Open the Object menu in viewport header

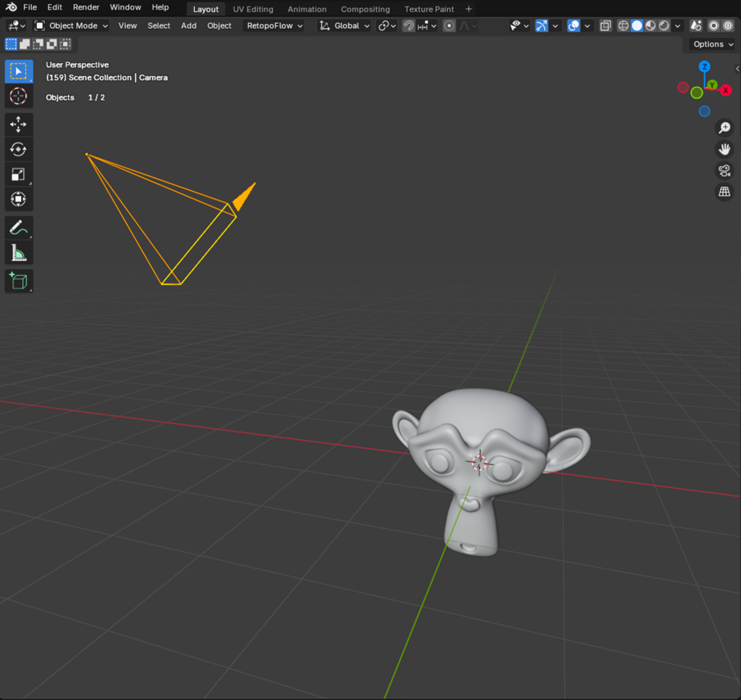(x=219, y=26)
